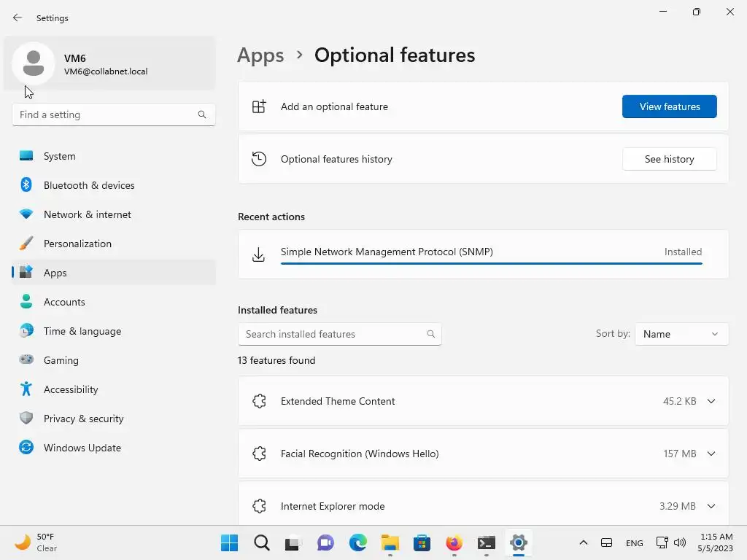
Task: Select Bluetooth & devices in sidebar
Action: [89, 185]
